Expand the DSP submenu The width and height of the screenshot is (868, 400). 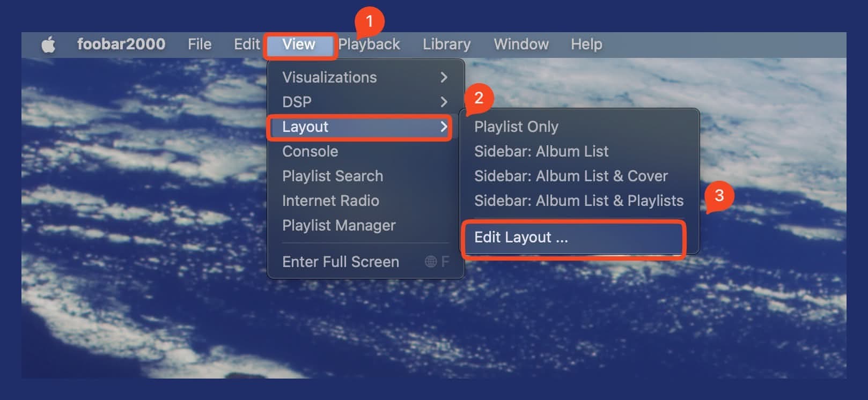tap(365, 102)
